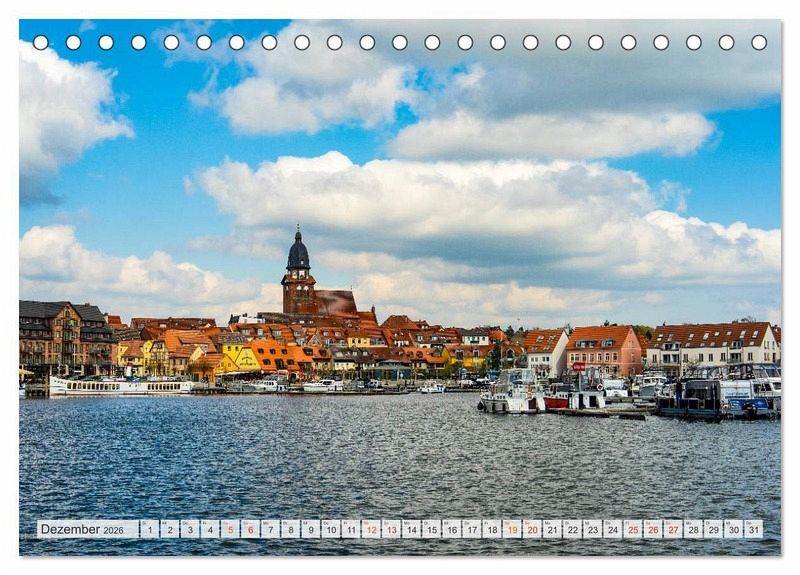Select day 4 in the calendar strip
This screenshot has height=575, width=800.
point(210,529)
